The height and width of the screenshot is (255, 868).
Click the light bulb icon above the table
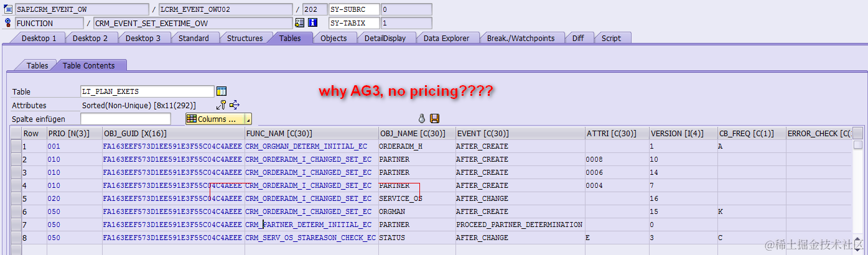tap(421, 118)
